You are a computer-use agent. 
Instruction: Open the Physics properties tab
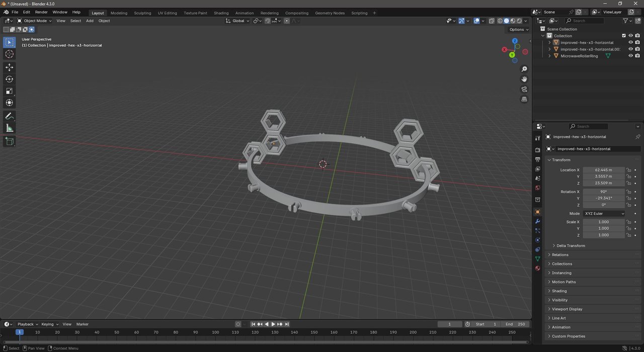pyautogui.click(x=537, y=240)
